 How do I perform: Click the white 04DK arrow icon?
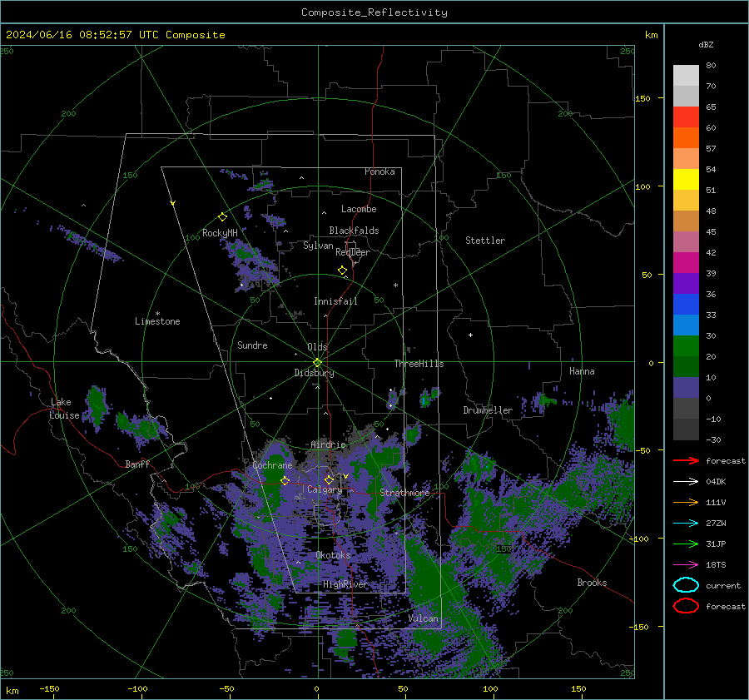click(x=686, y=481)
